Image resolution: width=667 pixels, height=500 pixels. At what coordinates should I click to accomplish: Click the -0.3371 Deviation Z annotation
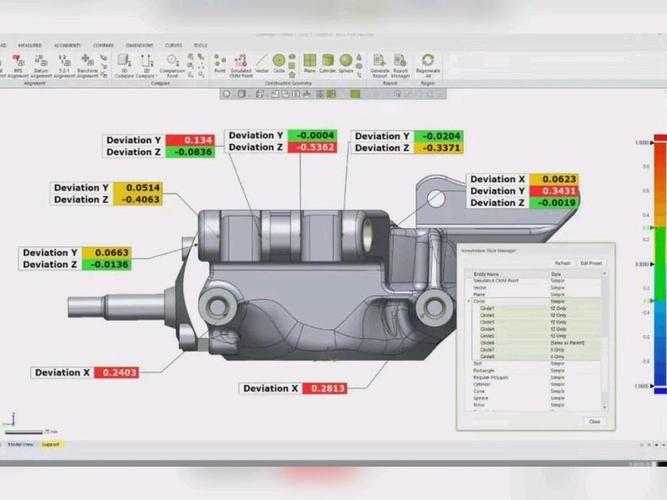point(439,148)
